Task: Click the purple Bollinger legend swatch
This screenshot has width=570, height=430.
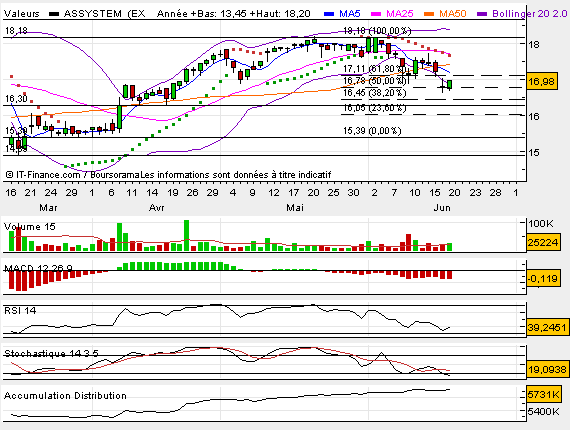Action: [x=482, y=14]
